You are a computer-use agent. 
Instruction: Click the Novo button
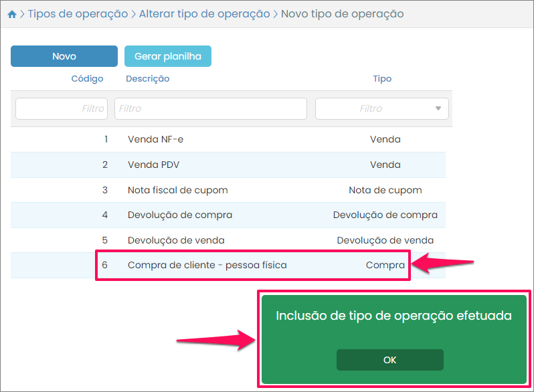pos(64,57)
